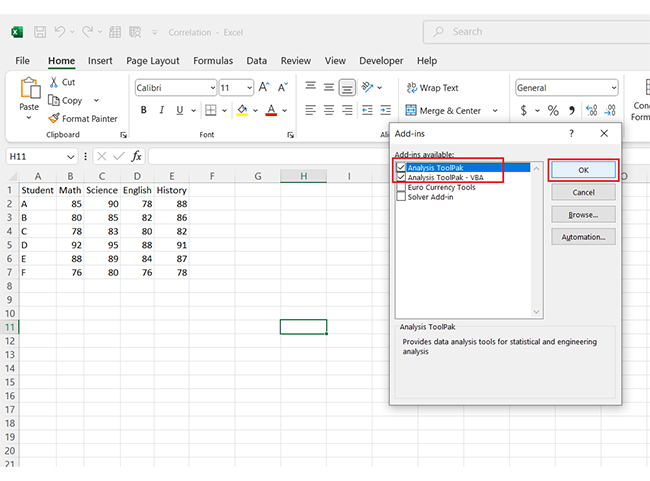Apply red Font Color A
This screenshot has height=481, width=650.
pyautogui.click(x=271, y=110)
